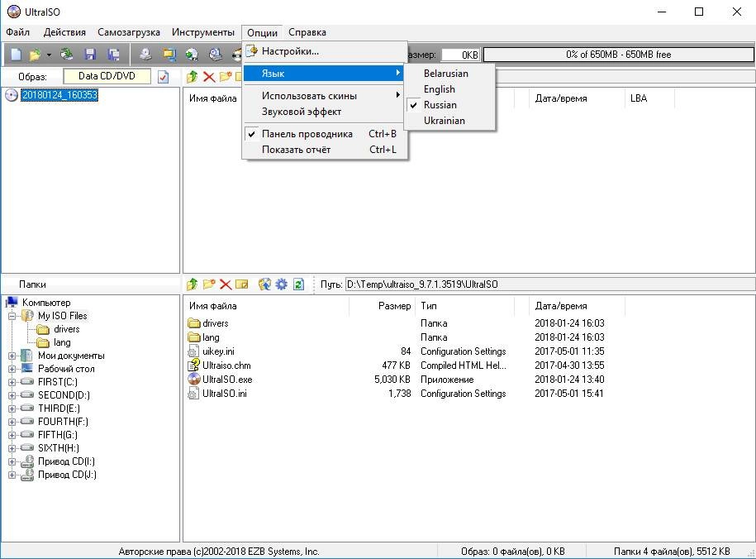Click the 0% of 650MB capacity bar
This screenshot has width=756, height=559.
(x=619, y=55)
